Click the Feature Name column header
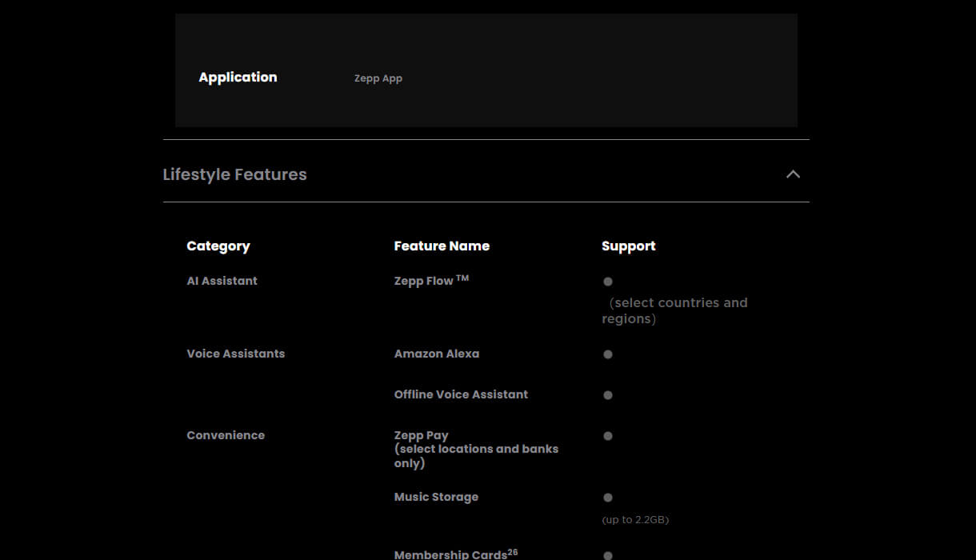976x560 pixels. click(x=442, y=246)
